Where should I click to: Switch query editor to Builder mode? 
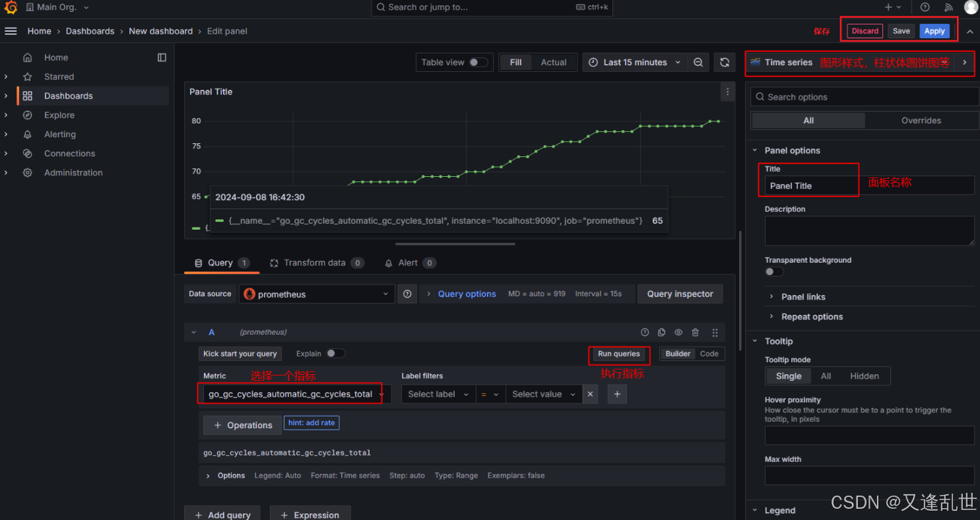click(x=678, y=354)
